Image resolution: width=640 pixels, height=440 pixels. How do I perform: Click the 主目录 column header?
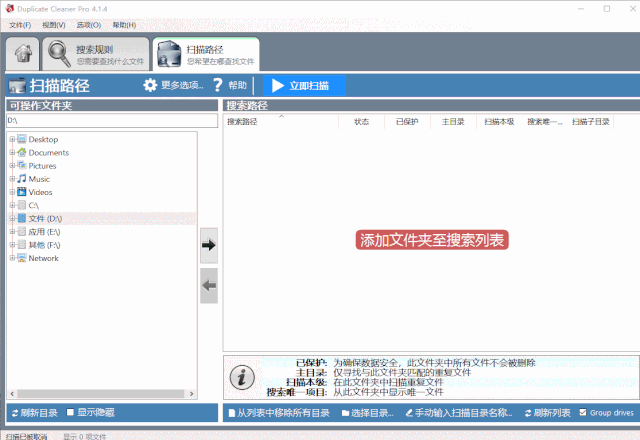click(x=453, y=122)
